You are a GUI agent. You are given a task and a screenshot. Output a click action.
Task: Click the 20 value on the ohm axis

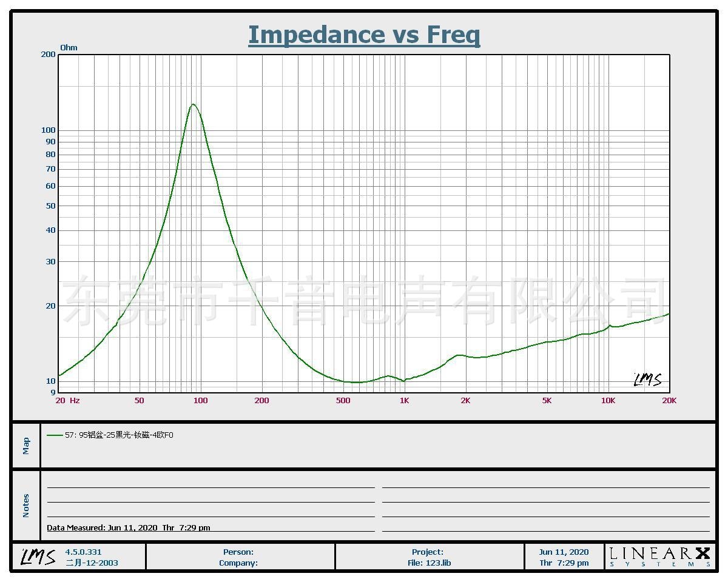point(50,306)
